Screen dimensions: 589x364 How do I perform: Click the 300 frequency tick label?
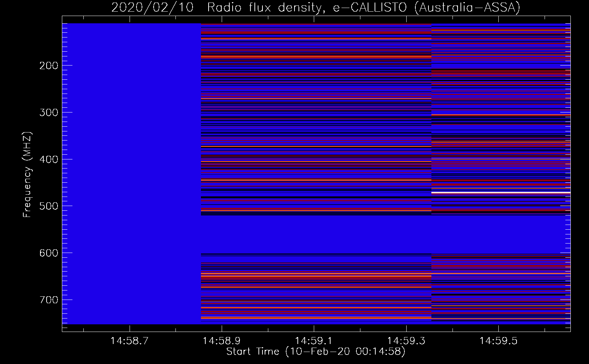point(48,112)
